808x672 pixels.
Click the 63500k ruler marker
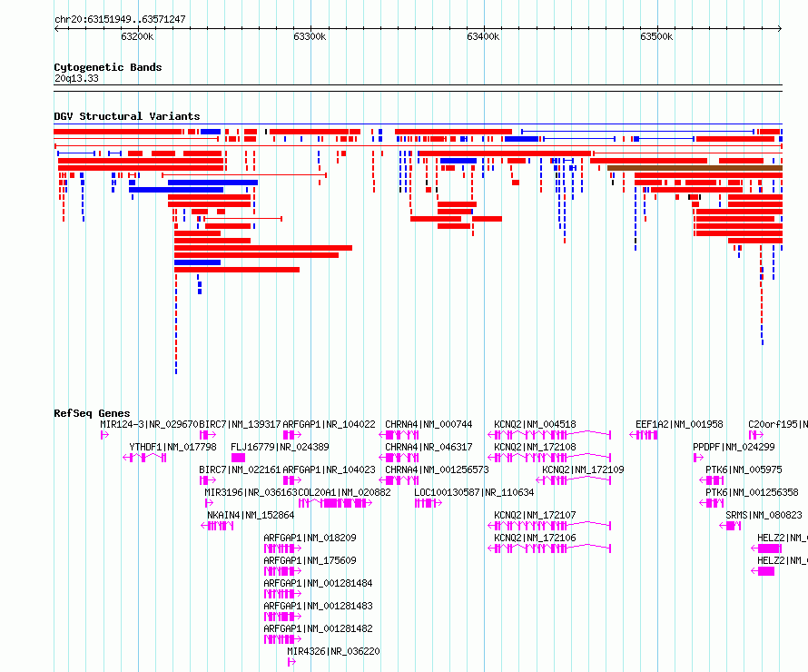(x=656, y=36)
